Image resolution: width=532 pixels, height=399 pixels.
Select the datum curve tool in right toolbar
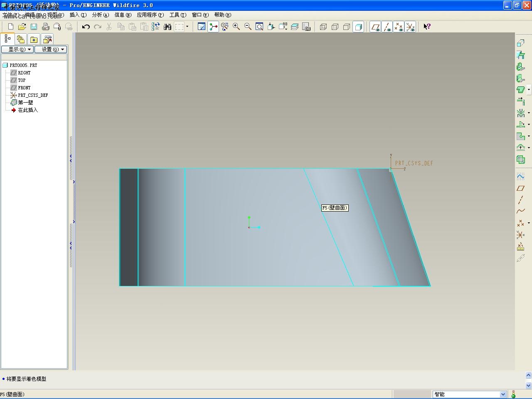(520, 212)
